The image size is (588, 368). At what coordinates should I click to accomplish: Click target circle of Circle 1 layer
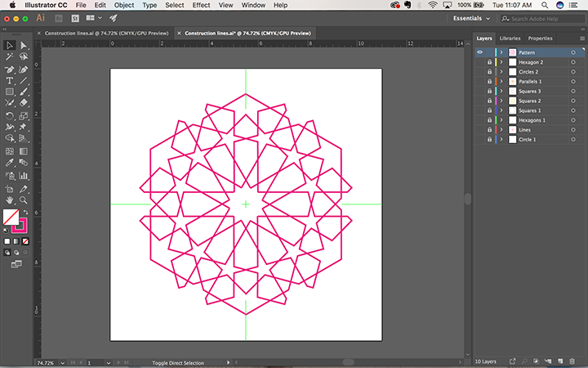(573, 139)
